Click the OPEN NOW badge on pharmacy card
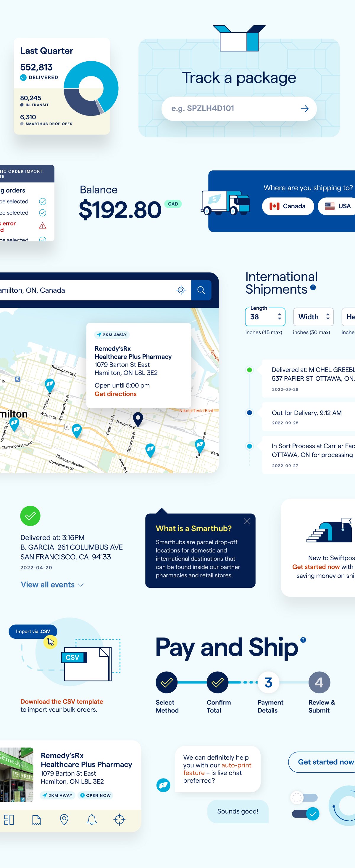 (x=95, y=795)
